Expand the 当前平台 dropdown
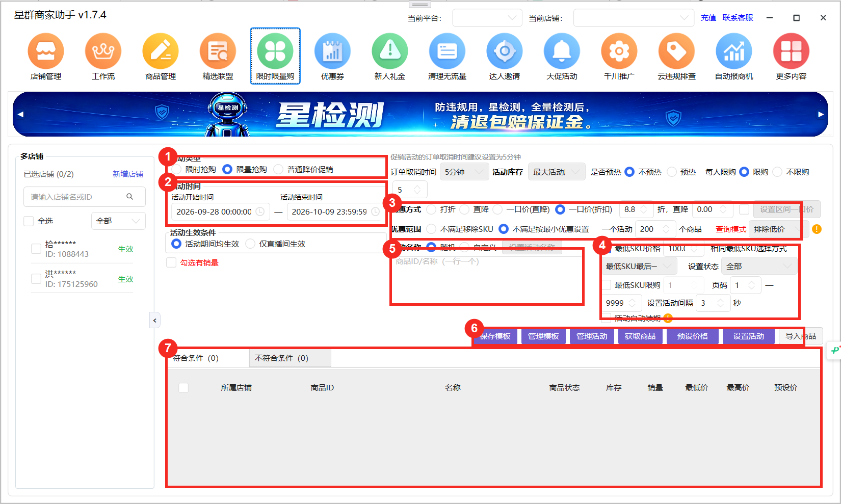Viewport: 841px width, 504px height. tap(487, 18)
